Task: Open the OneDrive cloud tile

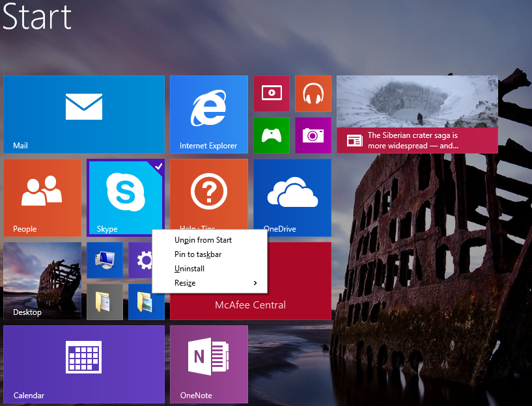Action: tap(292, 198)
